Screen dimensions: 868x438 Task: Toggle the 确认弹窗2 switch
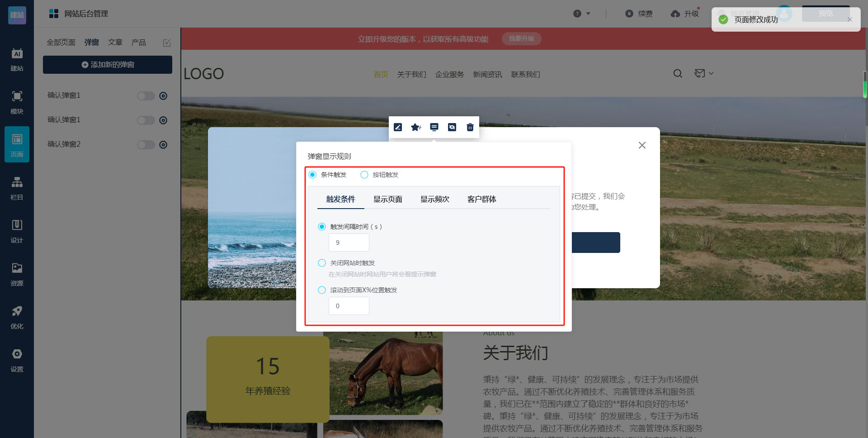(x=146, y=145)
